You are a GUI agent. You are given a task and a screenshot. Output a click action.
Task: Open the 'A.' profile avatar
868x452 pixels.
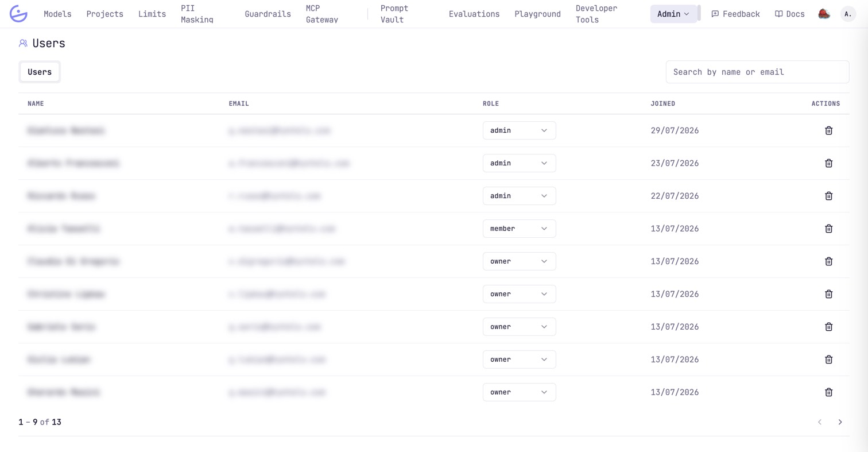click(848, 14)
